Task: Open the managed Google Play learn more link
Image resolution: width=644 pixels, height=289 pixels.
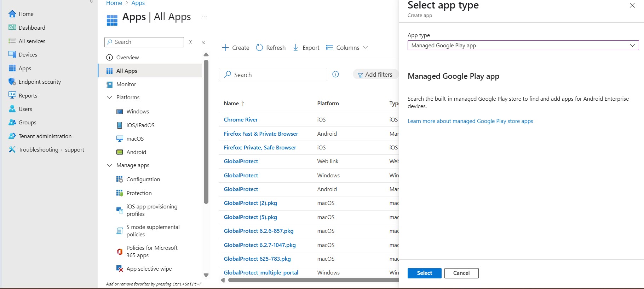Action: 470,121
